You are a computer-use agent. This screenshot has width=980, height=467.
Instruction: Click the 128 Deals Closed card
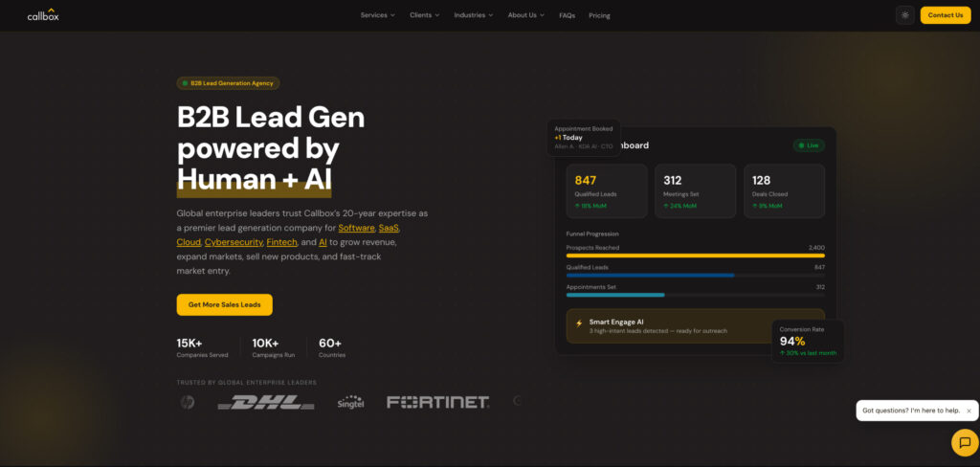click(784, 190)
